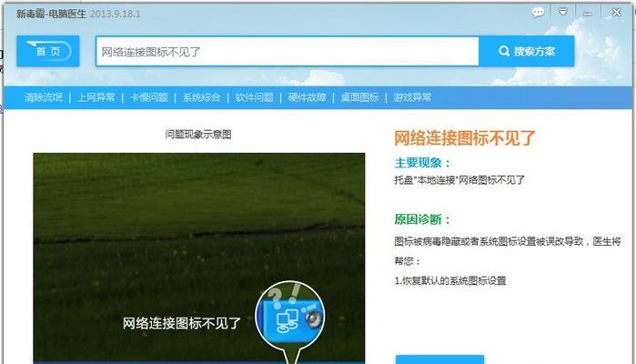The image size is (636, 364).
Task: Click the magnifier icon in the search button
Action: coord(504,51)
